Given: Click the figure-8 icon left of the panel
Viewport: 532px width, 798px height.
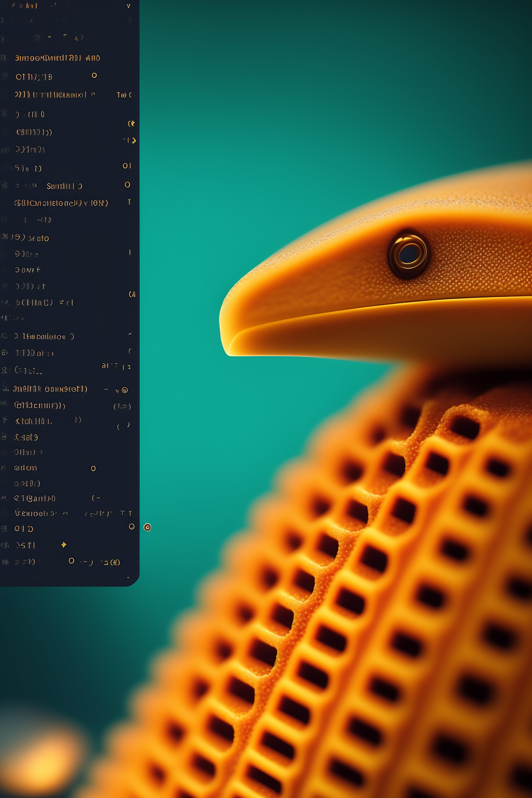Looking at the screenshot, I should click(4, 370).
